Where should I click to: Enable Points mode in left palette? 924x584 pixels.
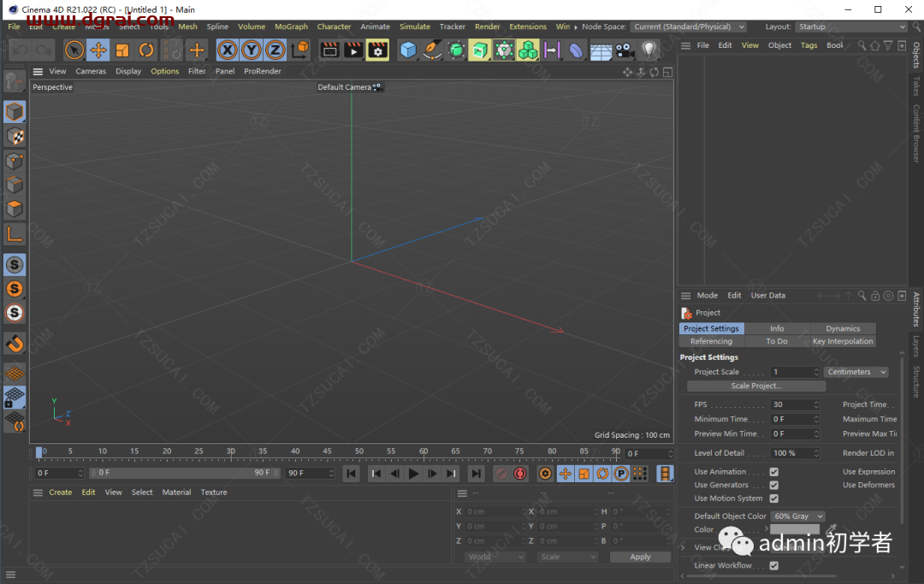[15, 161]
